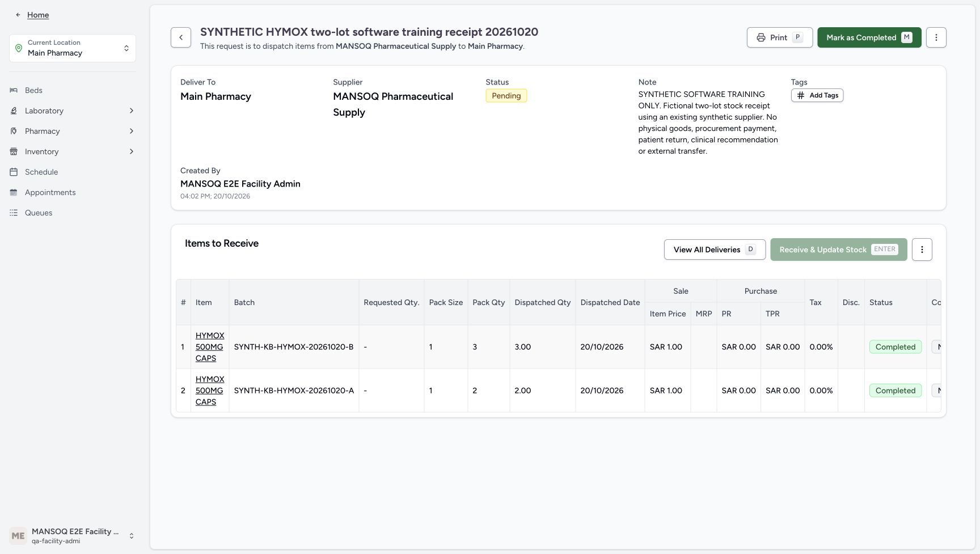Expand the Laboratory submenu chevron

[x=132, y=111]
